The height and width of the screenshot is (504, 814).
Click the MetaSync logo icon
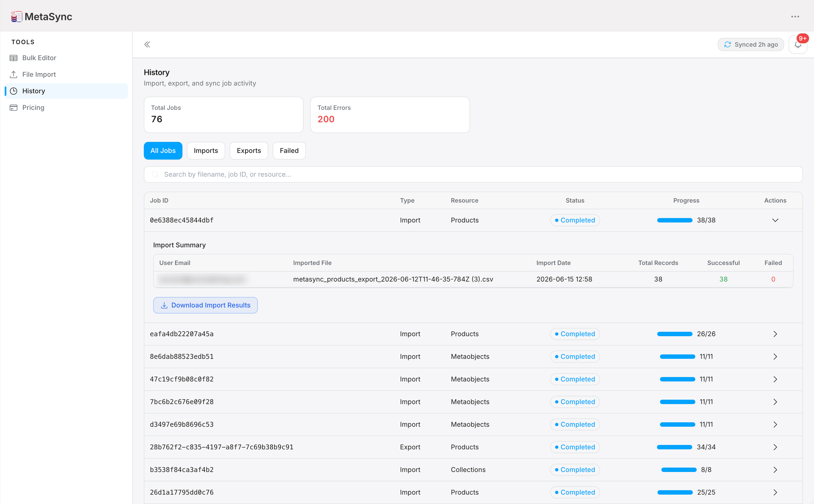coord(16,17)
